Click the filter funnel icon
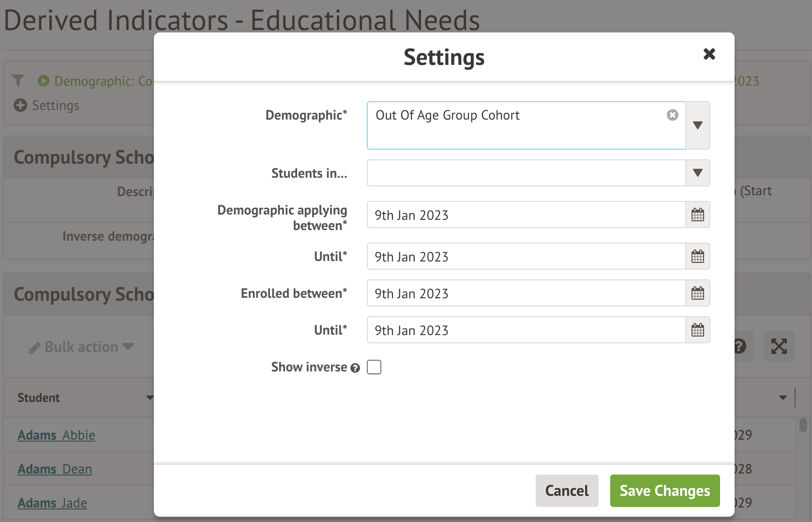The image size is (812, 522). point(18,80)
